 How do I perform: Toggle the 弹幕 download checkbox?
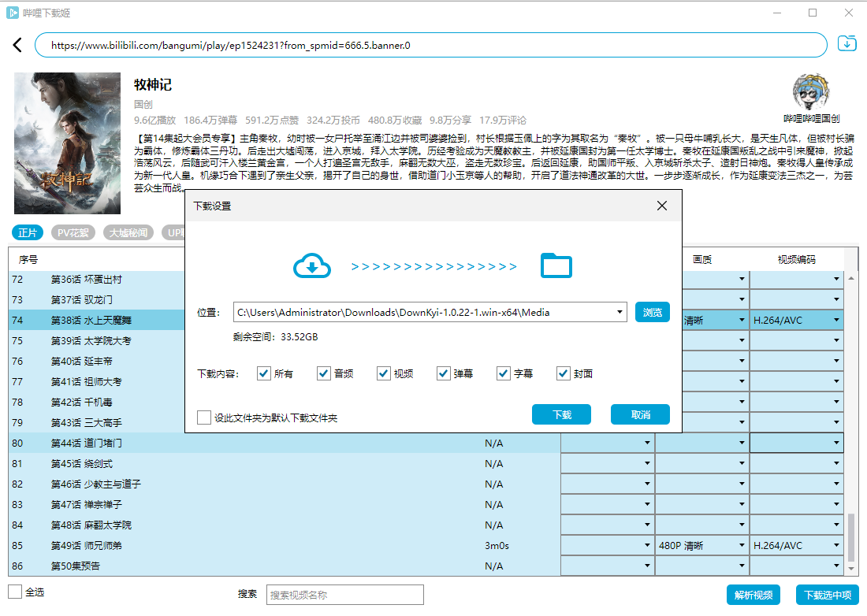444,373
